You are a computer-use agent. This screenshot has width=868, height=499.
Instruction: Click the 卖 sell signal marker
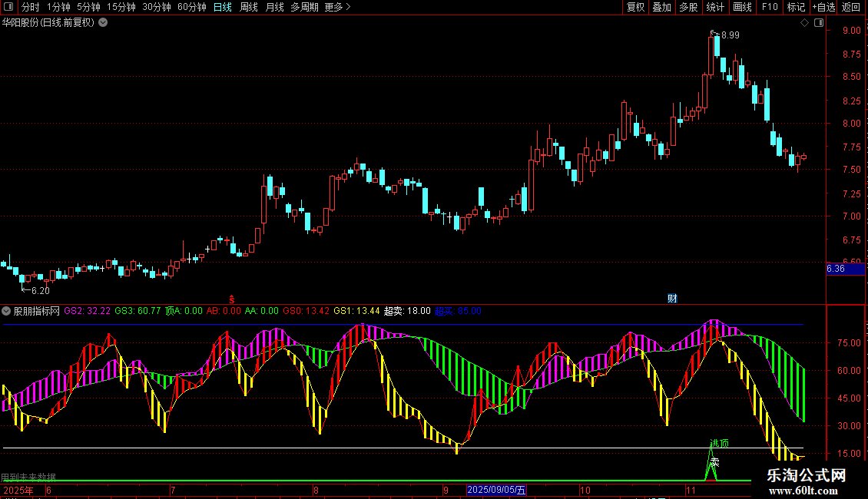[714, 462]
